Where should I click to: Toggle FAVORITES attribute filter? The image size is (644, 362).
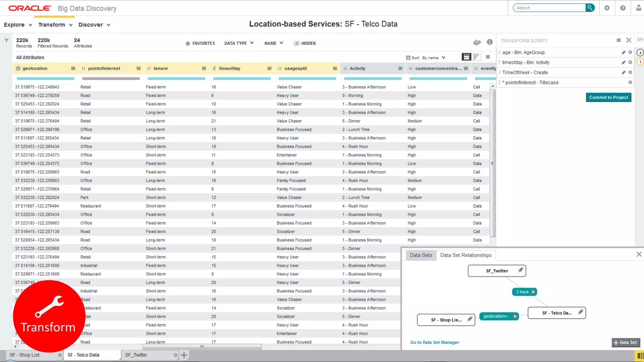tap(200, 43)
